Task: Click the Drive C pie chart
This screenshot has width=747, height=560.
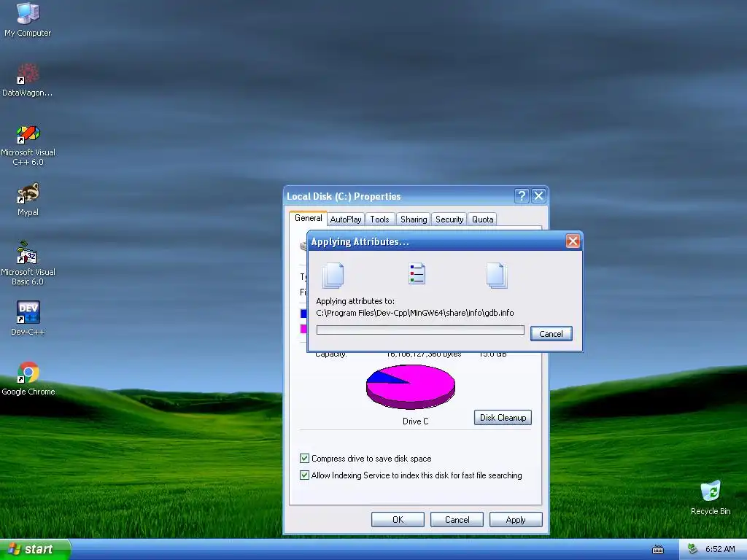Action: 411,386
